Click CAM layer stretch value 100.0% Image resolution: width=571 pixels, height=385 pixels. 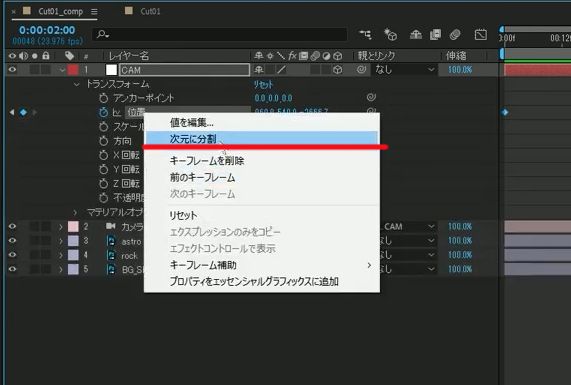click(x=460, y=70)
